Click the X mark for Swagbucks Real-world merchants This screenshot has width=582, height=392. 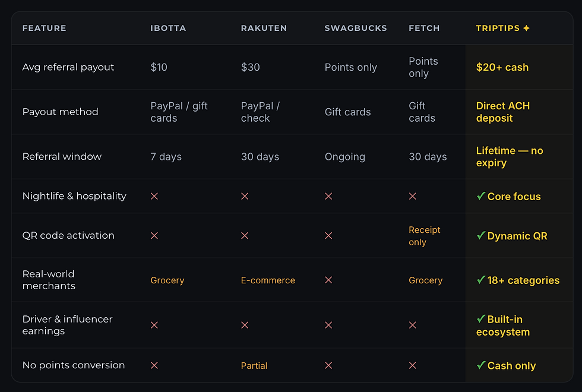pyautogui.click(x=328, y=280)
